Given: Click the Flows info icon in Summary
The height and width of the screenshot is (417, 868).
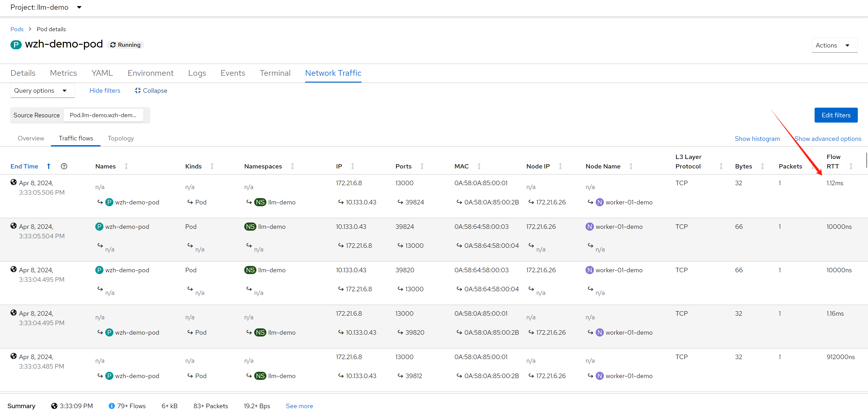Looking at the screenshot, I should 112,406.
